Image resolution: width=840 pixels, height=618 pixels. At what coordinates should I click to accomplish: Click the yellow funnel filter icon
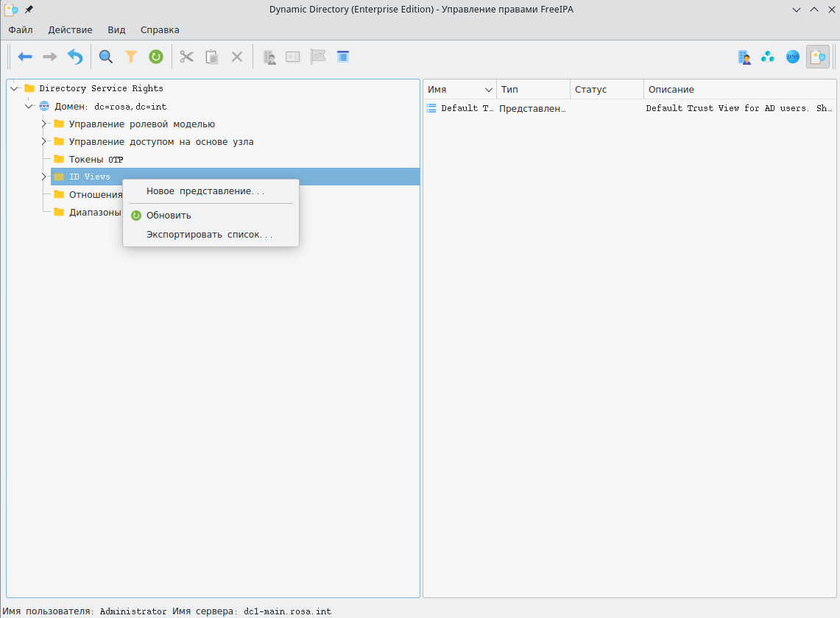131,57
